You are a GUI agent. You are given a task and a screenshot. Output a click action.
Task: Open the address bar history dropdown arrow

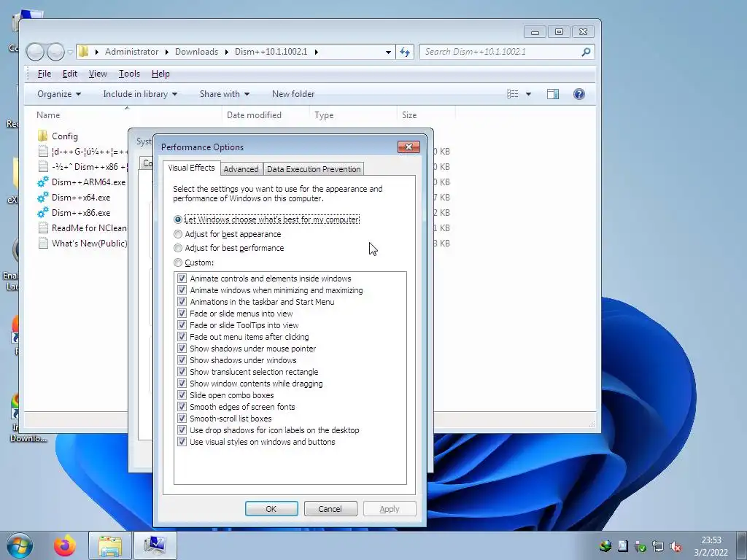tap(388, 52)
